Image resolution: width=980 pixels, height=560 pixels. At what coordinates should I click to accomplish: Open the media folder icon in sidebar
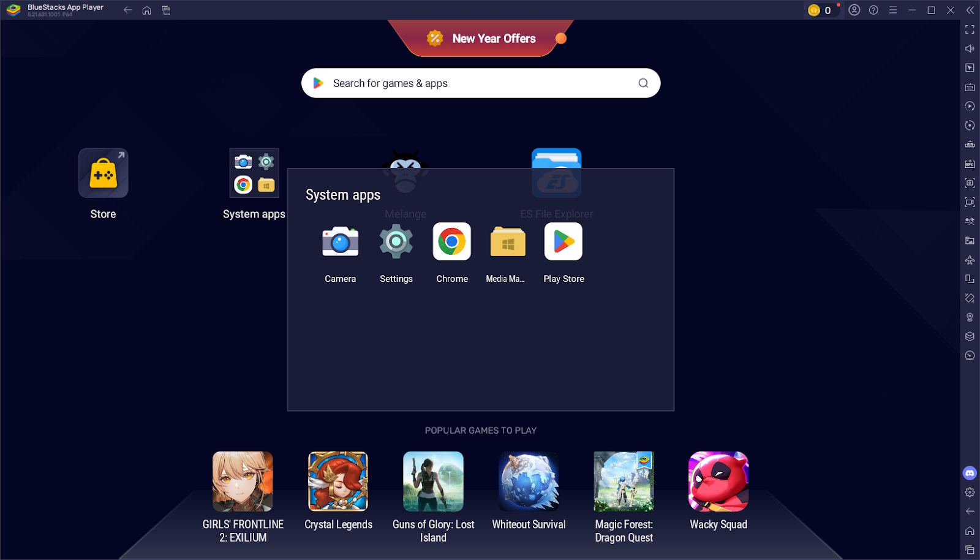[x=970, y=241]
